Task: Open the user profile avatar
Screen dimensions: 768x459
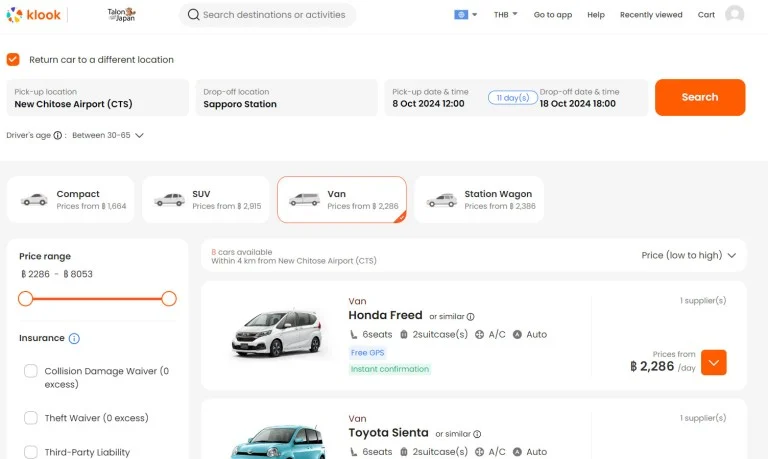Action: point(734,14)
